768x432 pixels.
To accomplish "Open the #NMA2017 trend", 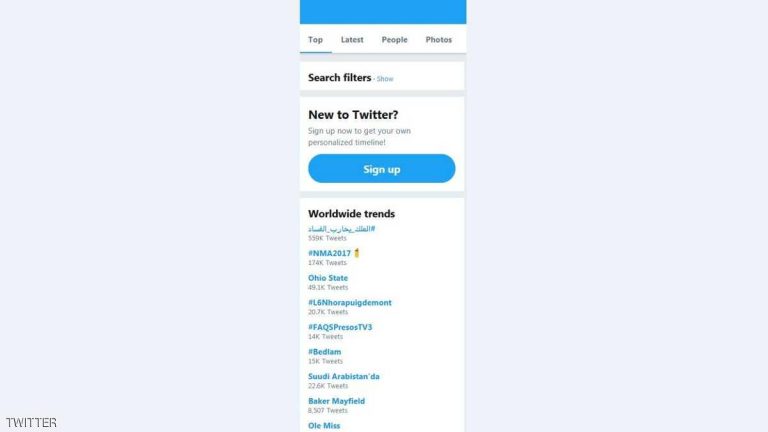I will [329, 253].
